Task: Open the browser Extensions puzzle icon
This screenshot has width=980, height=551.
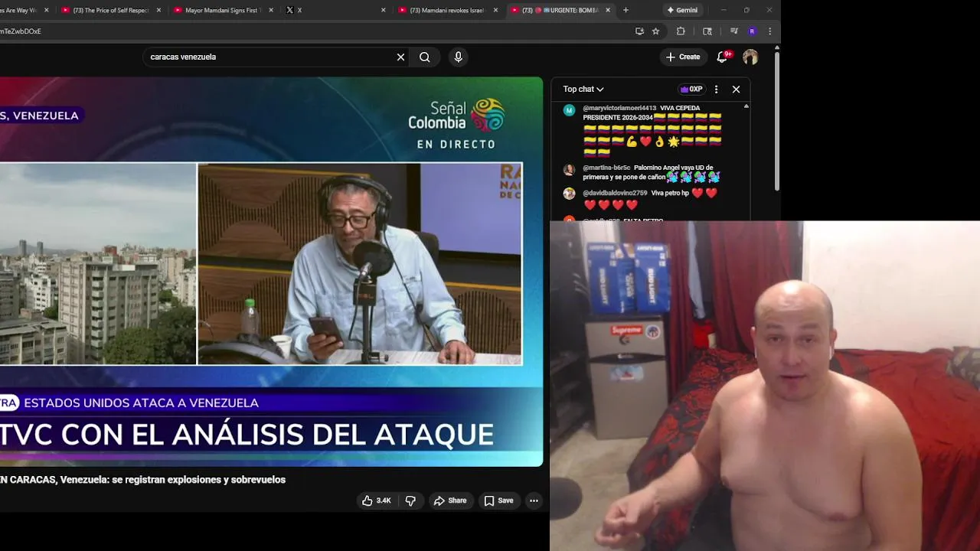Action: click(681, 31)
